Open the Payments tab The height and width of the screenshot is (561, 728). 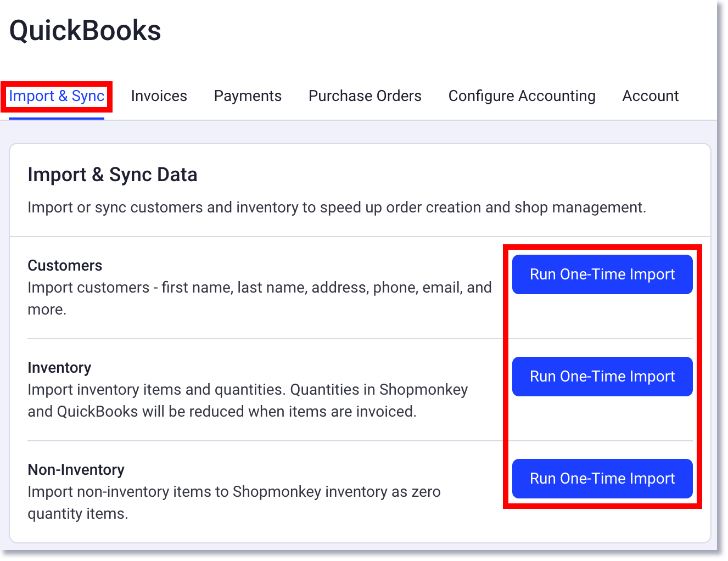[x=248, y=96]
